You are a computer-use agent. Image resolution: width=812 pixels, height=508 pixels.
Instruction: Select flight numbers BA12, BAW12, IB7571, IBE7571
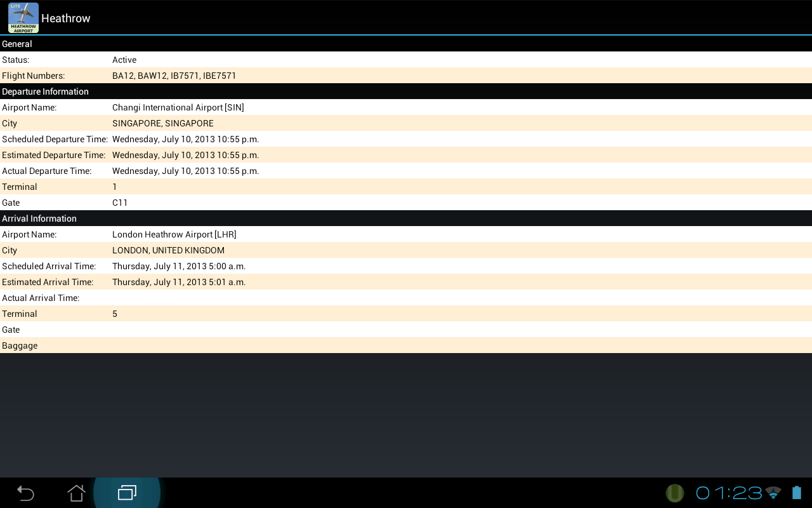174,76
